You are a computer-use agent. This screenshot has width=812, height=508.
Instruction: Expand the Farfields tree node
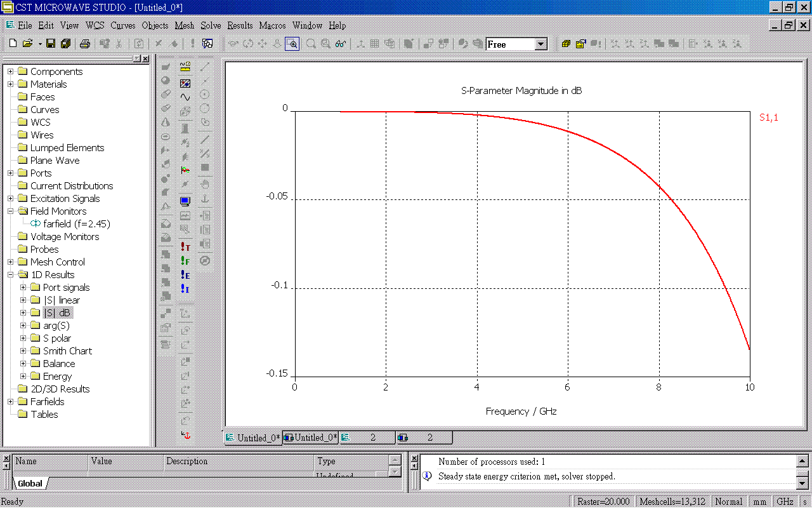[x=10, y=401]
